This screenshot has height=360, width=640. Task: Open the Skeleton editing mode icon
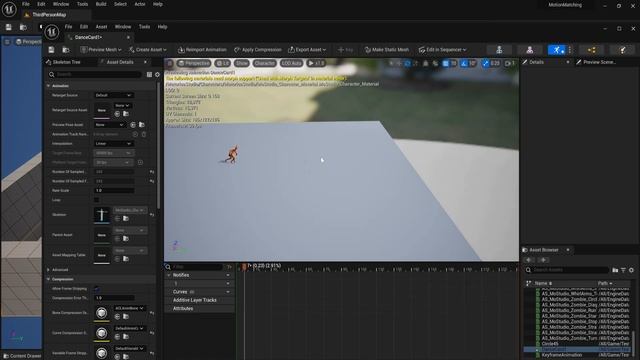tap(499, 50)
